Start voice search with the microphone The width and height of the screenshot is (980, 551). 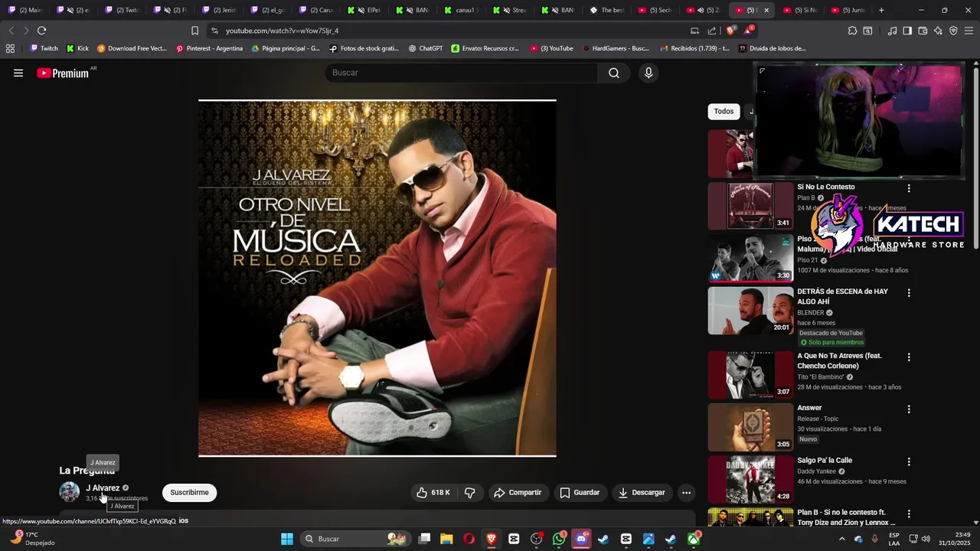coord(648,73)
